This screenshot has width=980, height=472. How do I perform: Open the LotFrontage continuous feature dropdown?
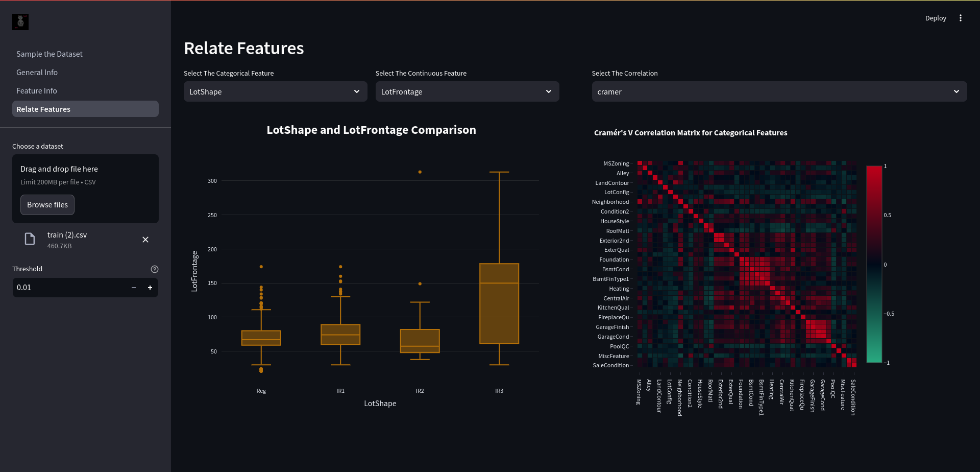pyautogui.click(x=468, y=91)
